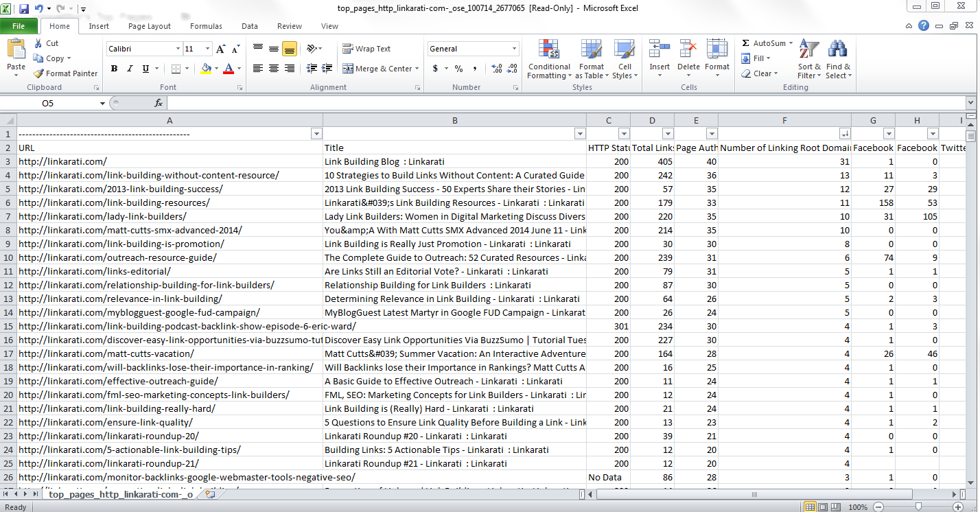The height and width of the screenshot is (512, 980).
Task: Open the Name Box dropdown arrow
Action: tap(102, 103)
